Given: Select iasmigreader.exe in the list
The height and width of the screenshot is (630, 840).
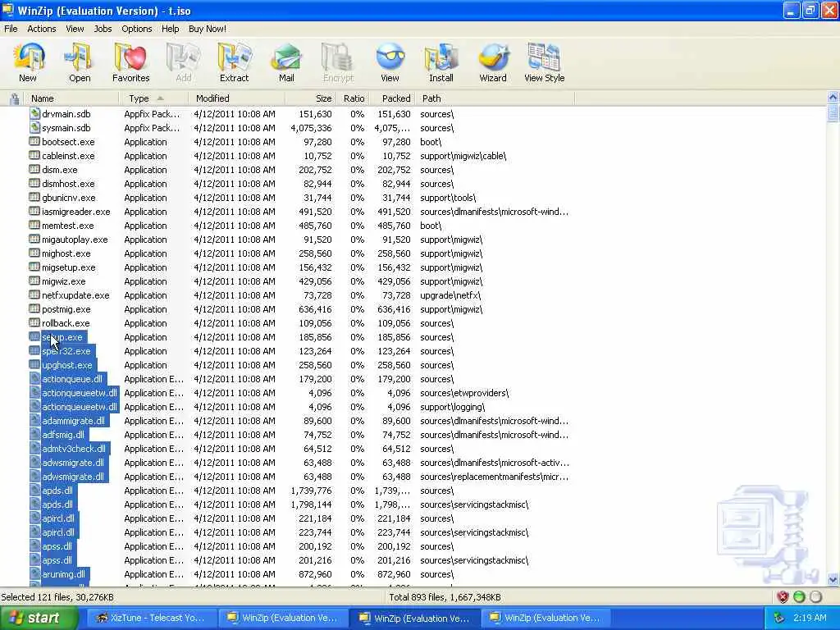Looking at the screenshot, I should [76, 212].
